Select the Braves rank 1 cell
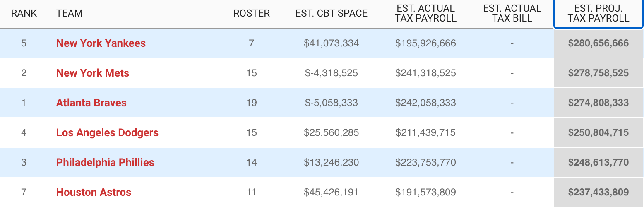644x207 pixels. click(24, 103)
